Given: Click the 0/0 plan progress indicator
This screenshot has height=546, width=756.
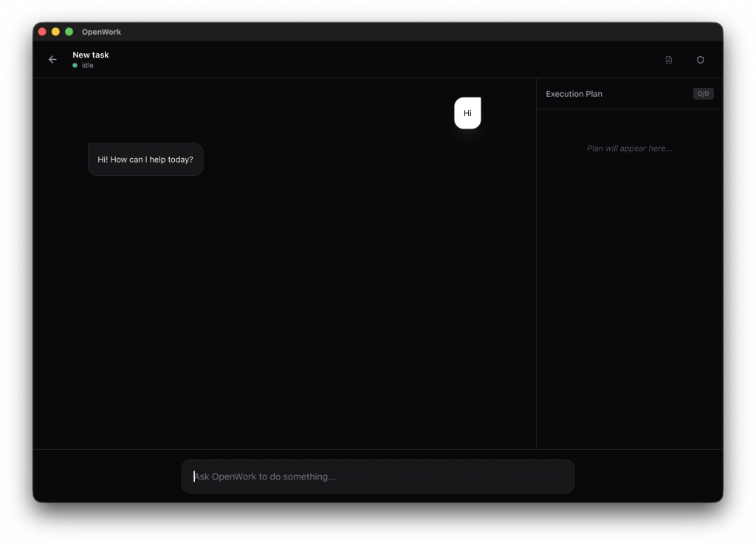Looking at the screenshot, I should [703, 93].
